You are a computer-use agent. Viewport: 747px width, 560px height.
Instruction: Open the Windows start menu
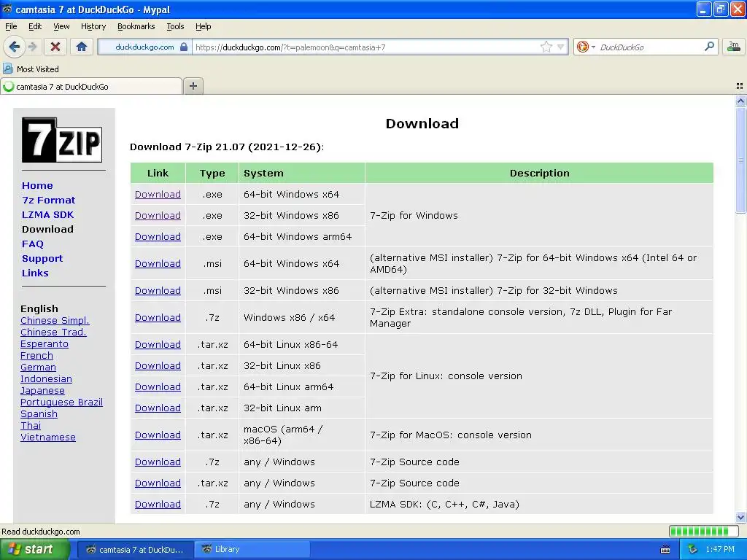tap(34, 550)
